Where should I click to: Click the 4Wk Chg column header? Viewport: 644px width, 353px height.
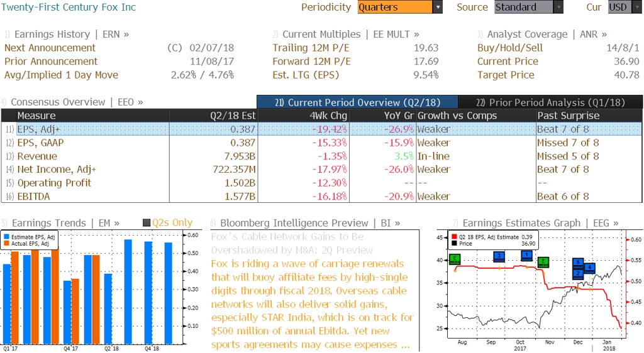(303, 116)
